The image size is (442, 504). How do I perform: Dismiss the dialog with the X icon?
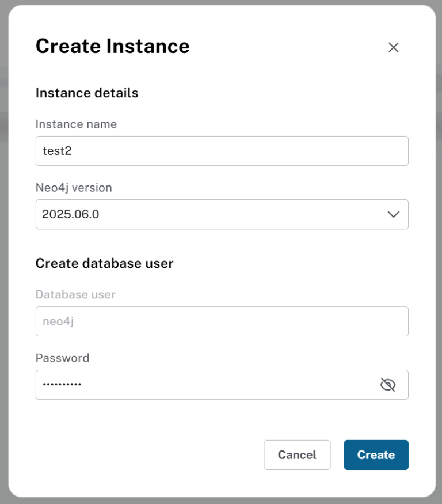click(393, 48)
